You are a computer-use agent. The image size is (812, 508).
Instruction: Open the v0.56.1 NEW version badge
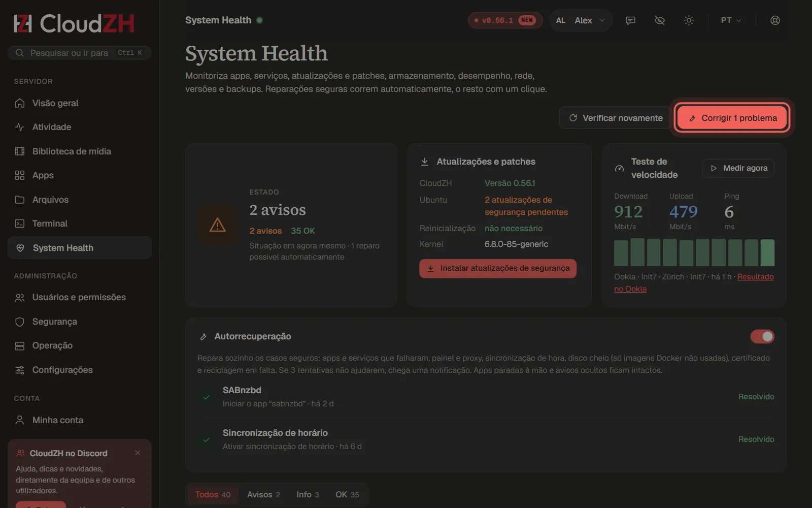click(505, 20)
